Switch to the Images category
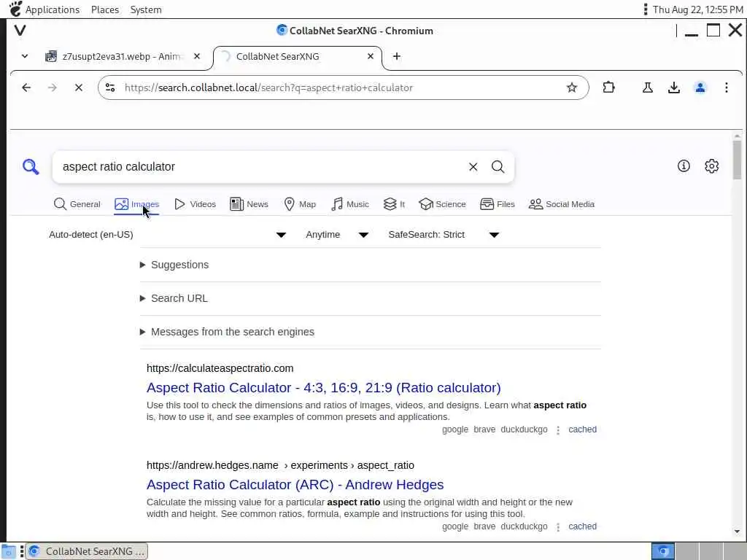 click(136, 204)
